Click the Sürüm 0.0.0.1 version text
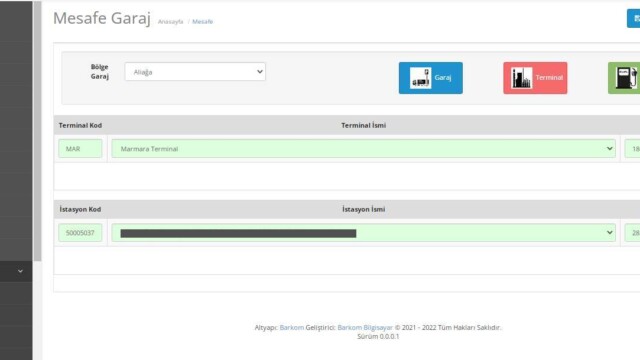The width and height of the screenshot is (640, 360). (x=378, y=336)
